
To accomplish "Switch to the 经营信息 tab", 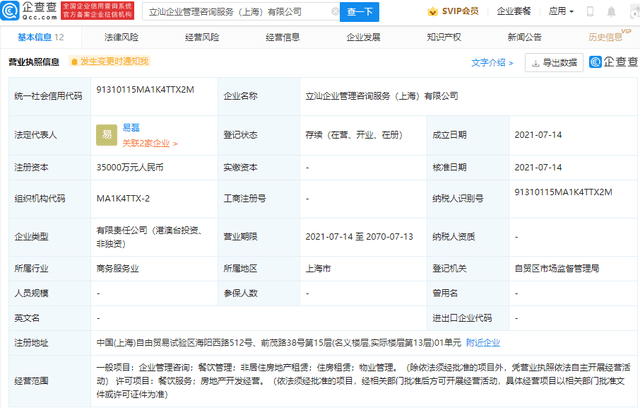I will pos(283,37).
